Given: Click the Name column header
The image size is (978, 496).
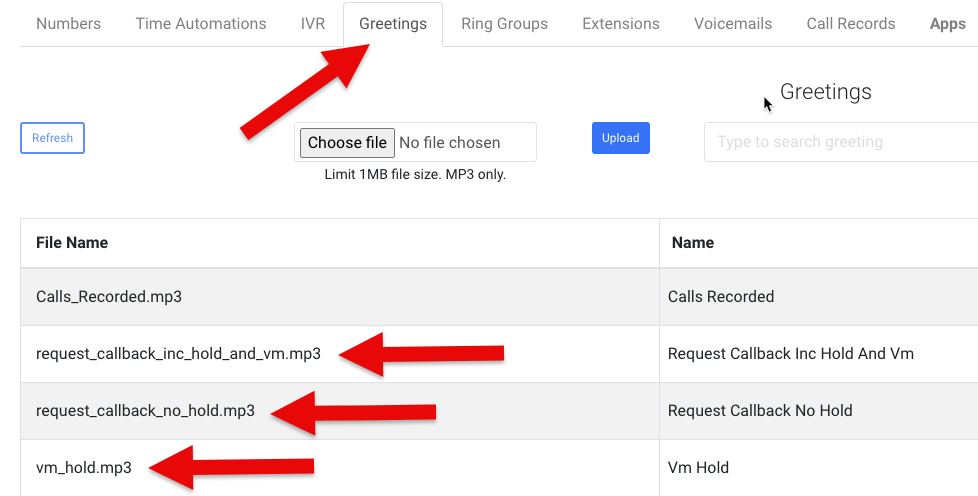Looking at the screenshot, I should 693,243.
